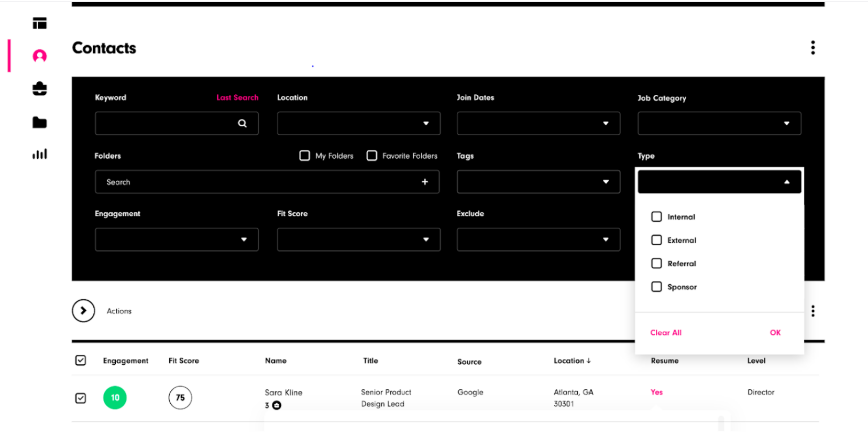Open the Engagement filter dropdown
The width and height of the screenshot is (868, 447).
click(x=177, y=239)
